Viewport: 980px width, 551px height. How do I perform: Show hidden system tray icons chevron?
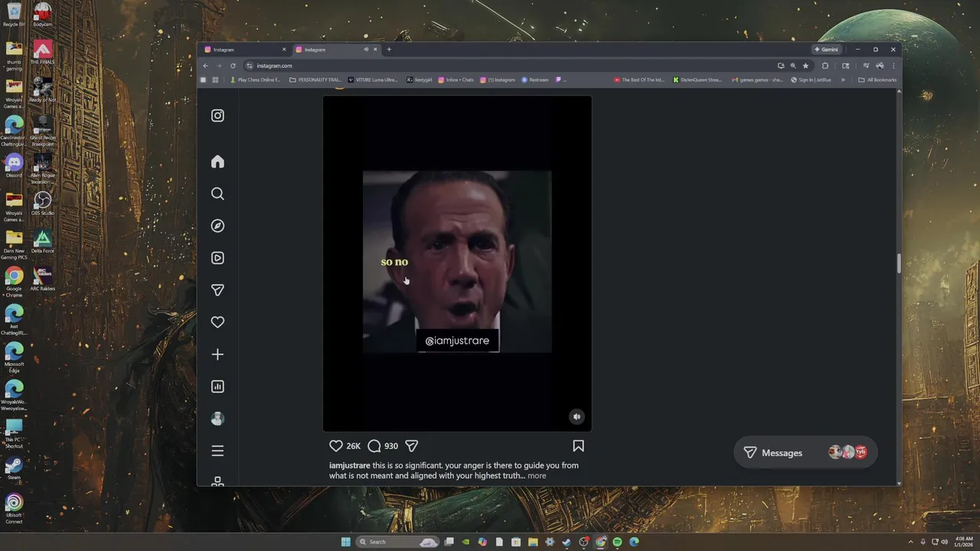coord(910,542)
